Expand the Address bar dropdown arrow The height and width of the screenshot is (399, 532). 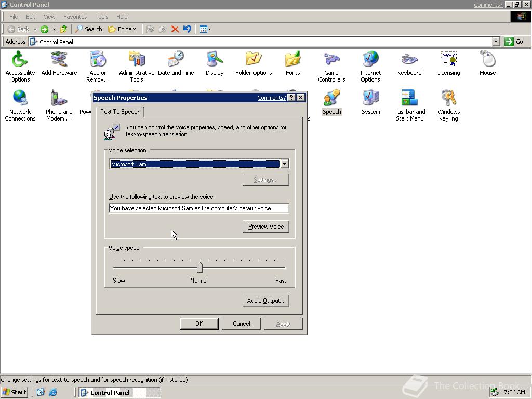tap(496, 42)
